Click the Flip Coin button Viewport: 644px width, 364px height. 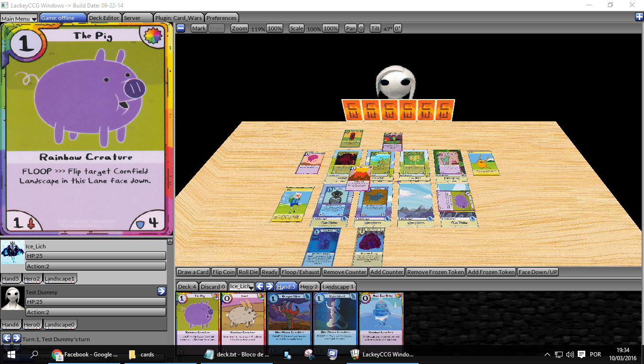224,272
